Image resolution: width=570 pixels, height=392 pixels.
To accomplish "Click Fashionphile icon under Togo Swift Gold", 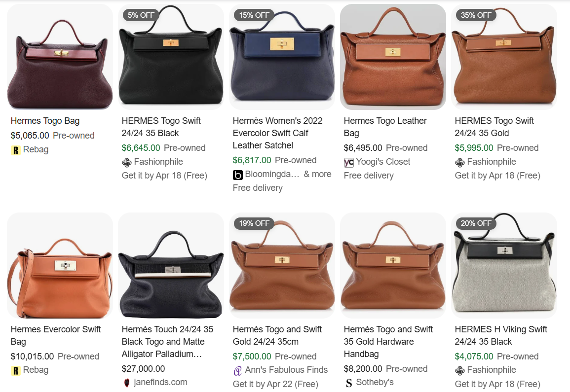I will click(x=459, y=162).
